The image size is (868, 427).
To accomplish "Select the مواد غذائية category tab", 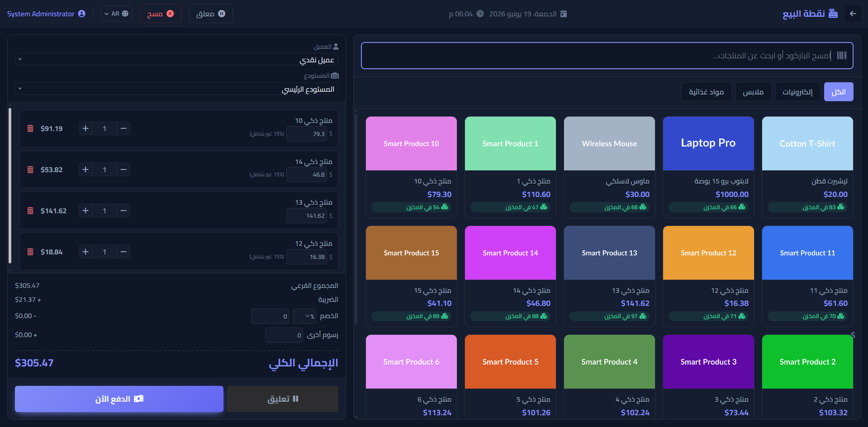I will (706, 92).
